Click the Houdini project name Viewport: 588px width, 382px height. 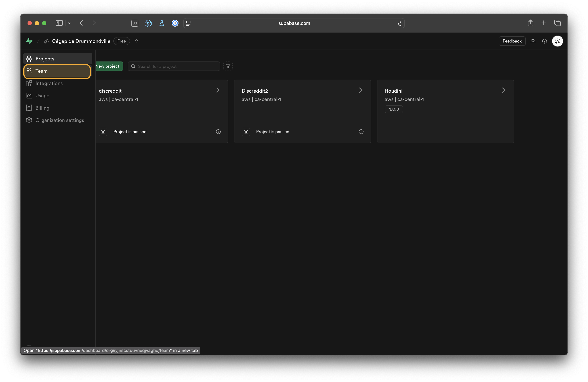click(394, 91)
